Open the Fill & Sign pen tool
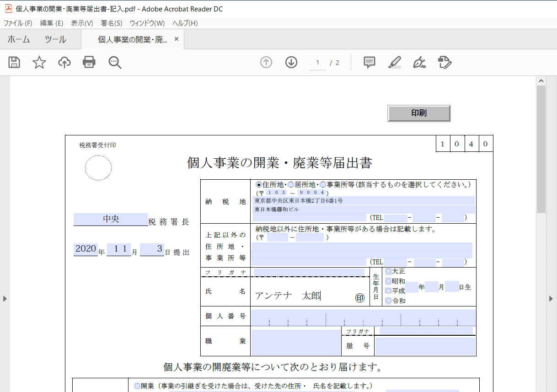The width and height of the screenshot is (557, 392). point(419,63)
